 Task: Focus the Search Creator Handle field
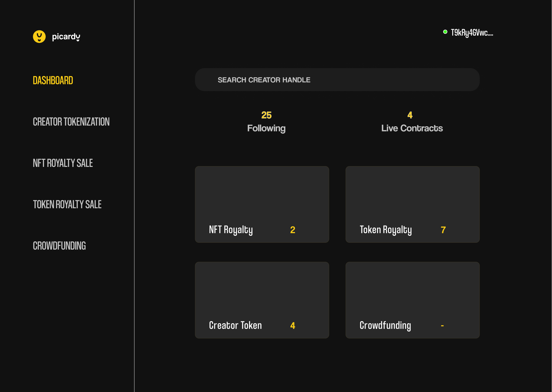tap(337, 80)
